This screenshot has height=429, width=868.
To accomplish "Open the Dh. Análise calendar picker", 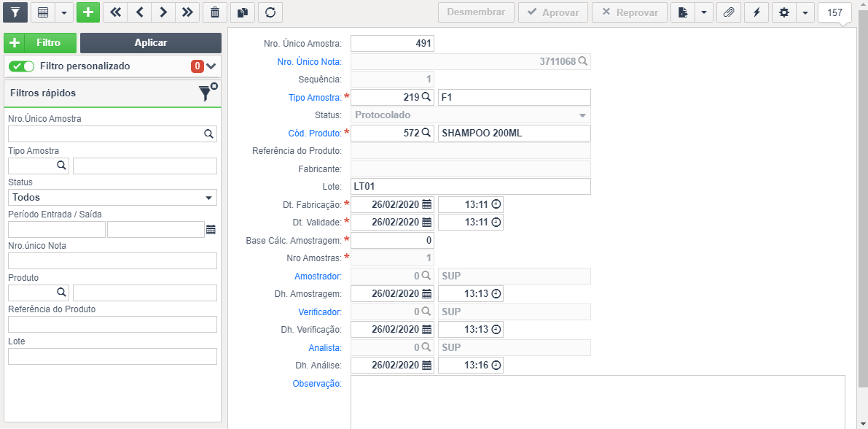I will tap(426, 366).
